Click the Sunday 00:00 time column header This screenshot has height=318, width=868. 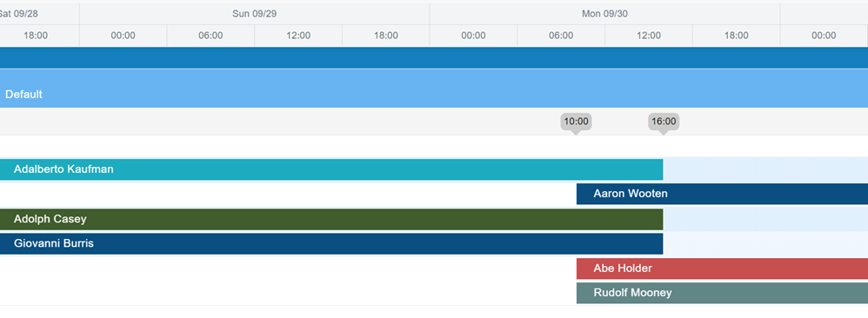123,36
